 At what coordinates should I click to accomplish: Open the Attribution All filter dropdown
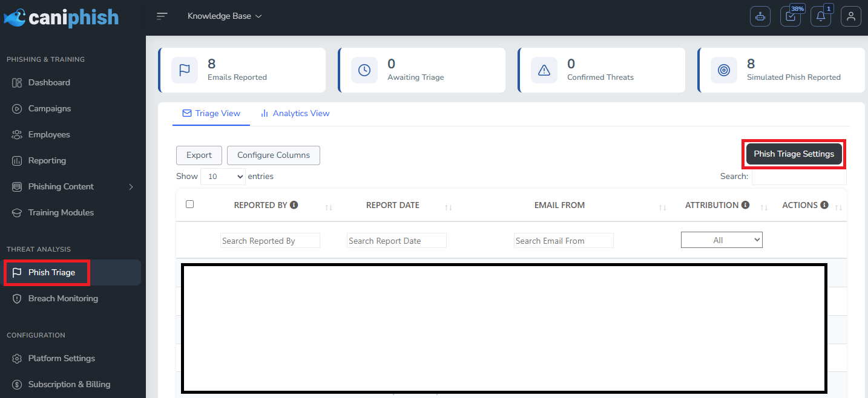(722, 240)
